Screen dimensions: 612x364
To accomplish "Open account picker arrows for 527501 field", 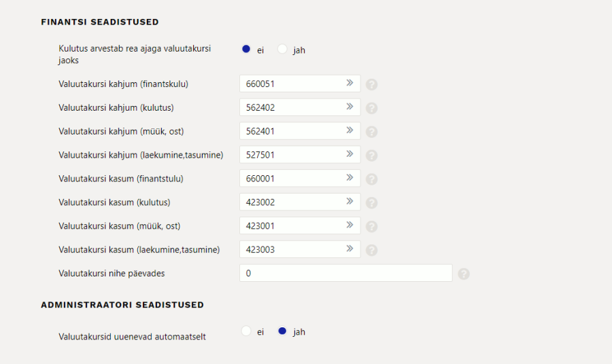I will click(350, 154).
